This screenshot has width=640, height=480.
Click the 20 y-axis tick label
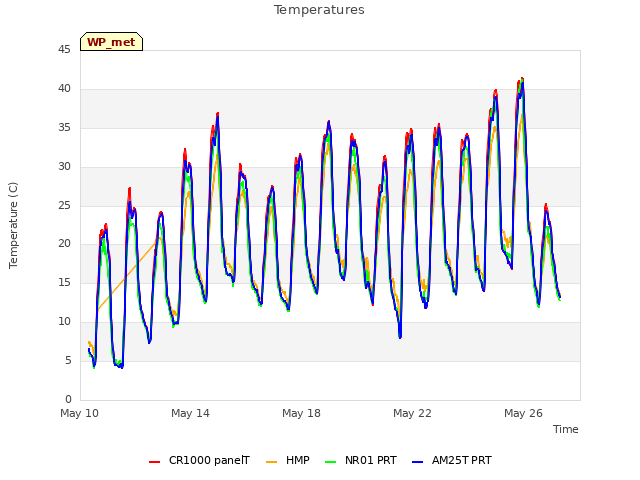point(64,244)
